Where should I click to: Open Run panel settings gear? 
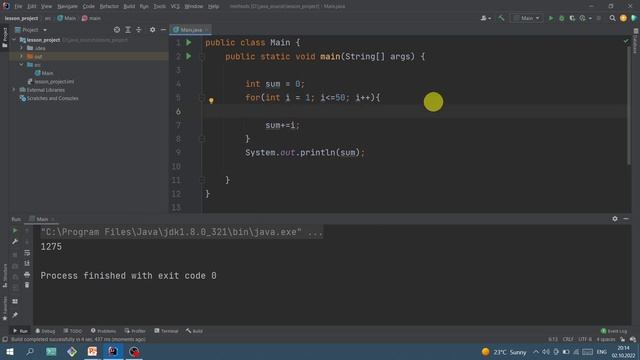point(615,219)
